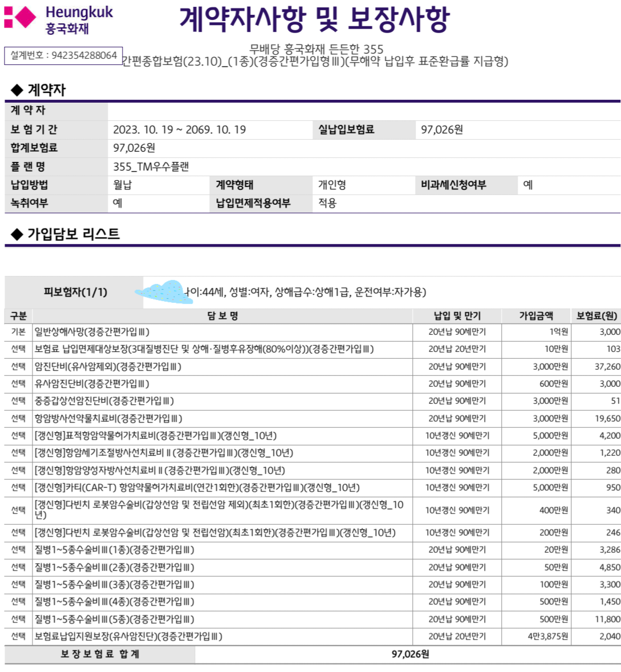Screen dimensions: 621x672
Task: Click the 600만원 coverage amount
Action: (553, 384)
